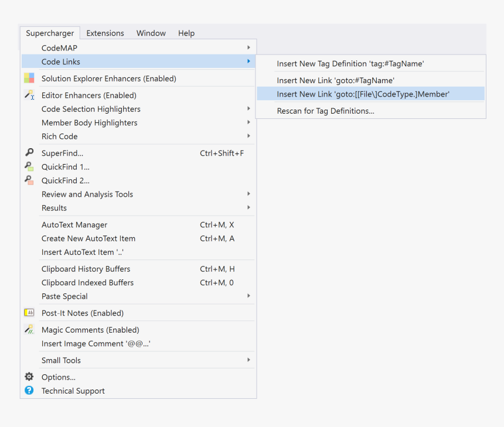This screenshot has width=504, height=427.
Task: Toggle Magic Comments (Enabled)
Action: [138, 330]
